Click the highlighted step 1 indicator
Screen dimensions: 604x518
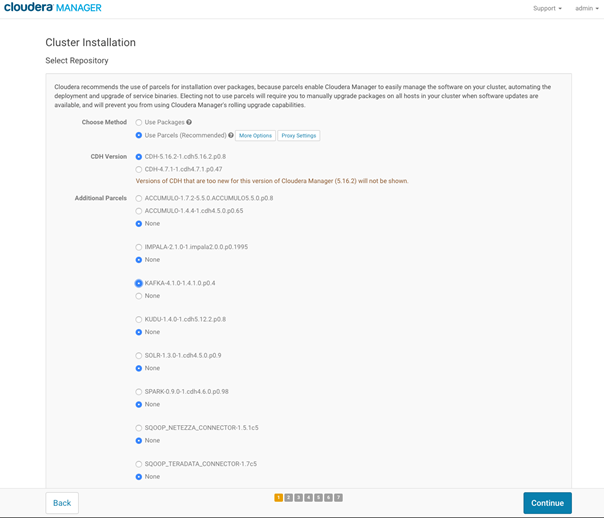click(279, 498)
